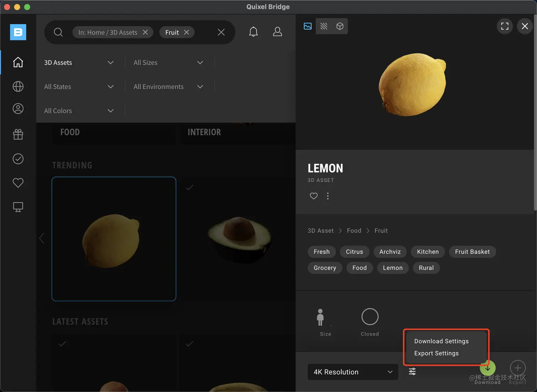The image size is (537, 392).
Task: Click the search magnifier icon
Action: 58,32
